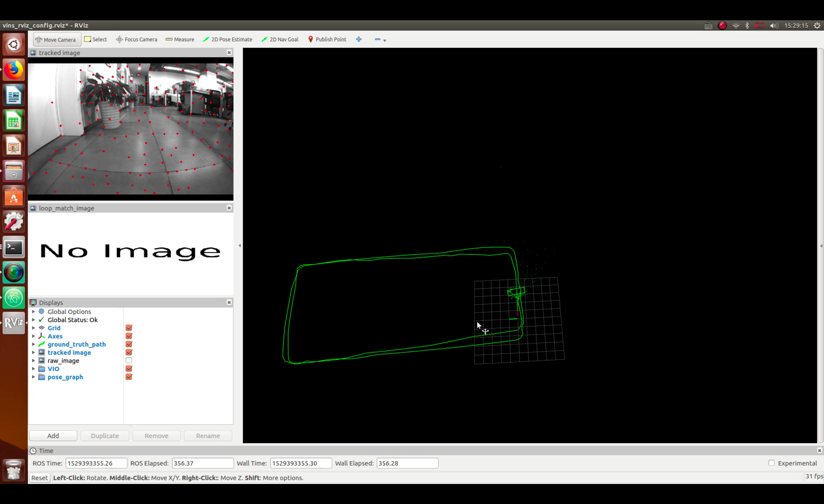The height and width of the screenshot is (504, 824).
Task: Disable the pose_graph display checkbox
Action: [129, 377]
